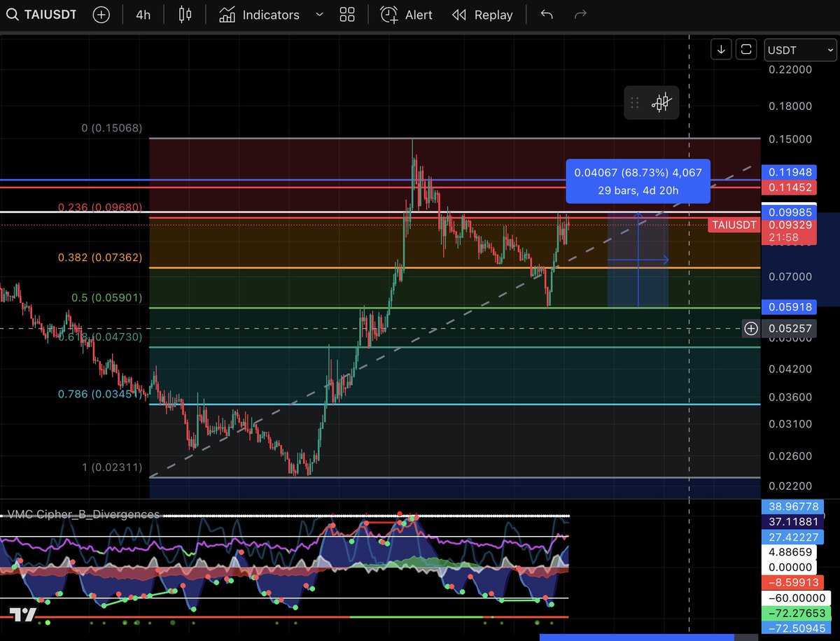Click the plus icon beside 0.05257
This screenshot has width=840, height=641.
[751, 328]
